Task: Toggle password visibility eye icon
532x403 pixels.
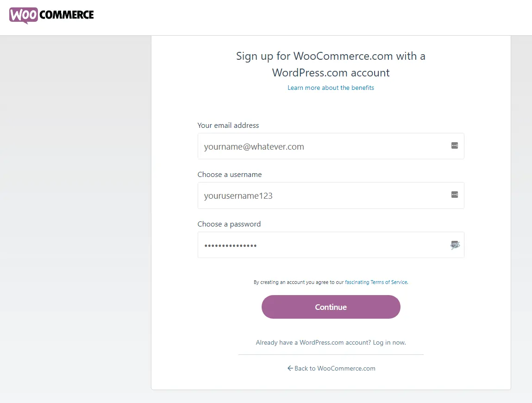Action: click(455, 245)
